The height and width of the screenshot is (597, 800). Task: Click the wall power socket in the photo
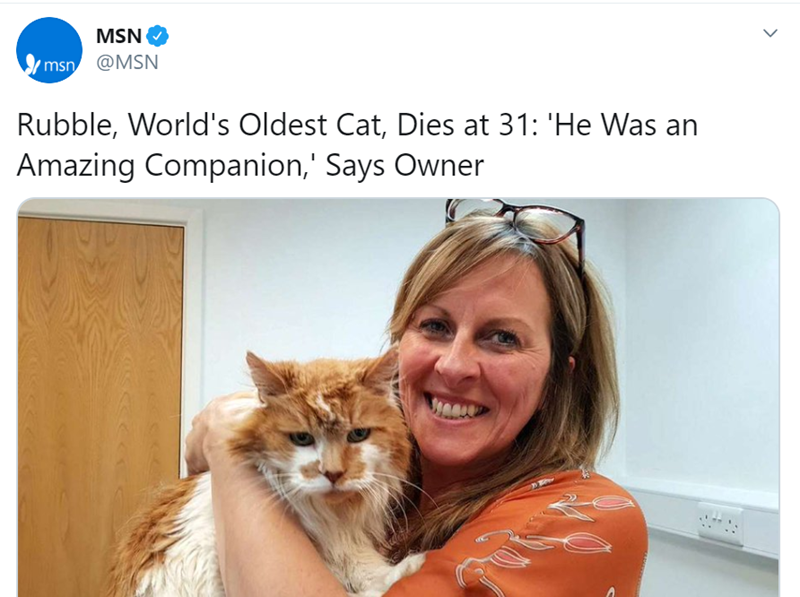(x=720, y=521)
